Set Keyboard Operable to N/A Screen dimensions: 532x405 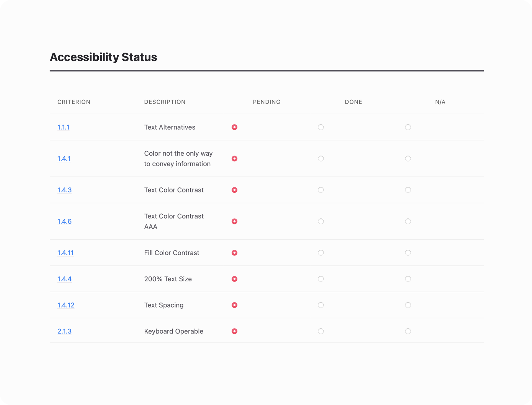tap(408, 331)
